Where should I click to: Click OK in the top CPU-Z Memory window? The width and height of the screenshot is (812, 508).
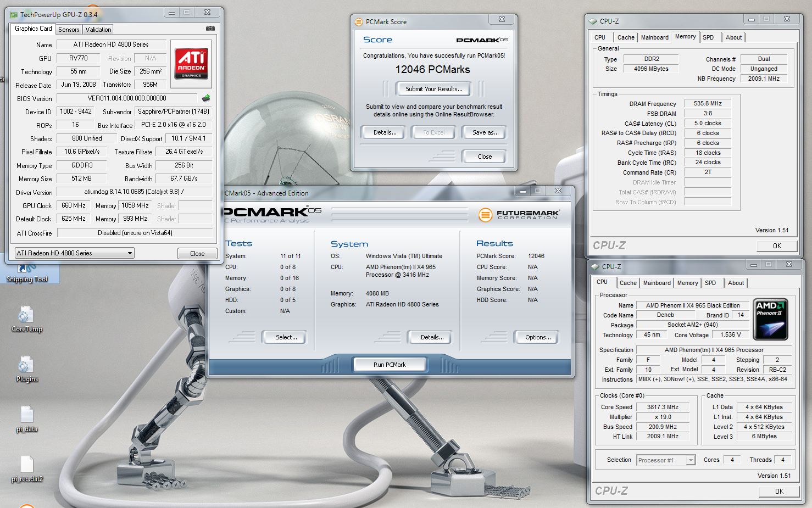(777, 246)
